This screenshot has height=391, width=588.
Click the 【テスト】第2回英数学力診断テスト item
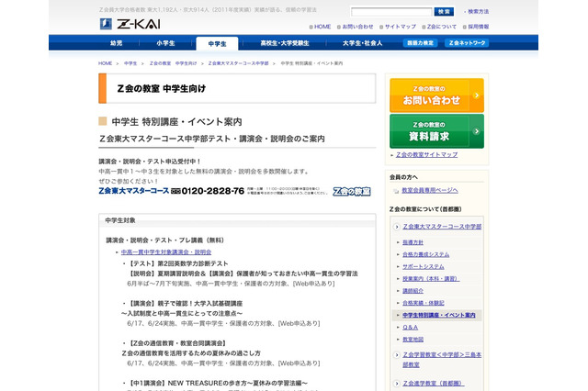[x=177, y=263]
